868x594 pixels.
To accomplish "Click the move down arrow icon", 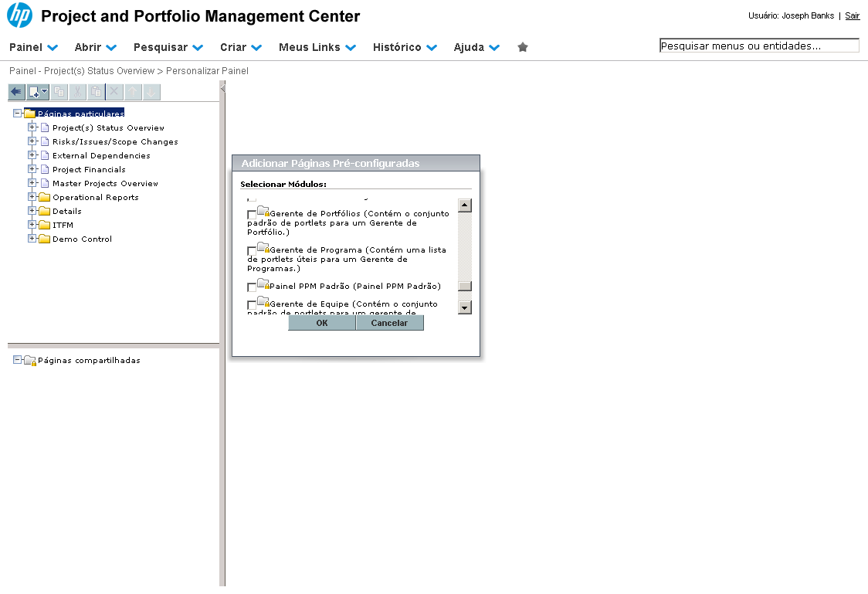I will click(x=151, y=92).
